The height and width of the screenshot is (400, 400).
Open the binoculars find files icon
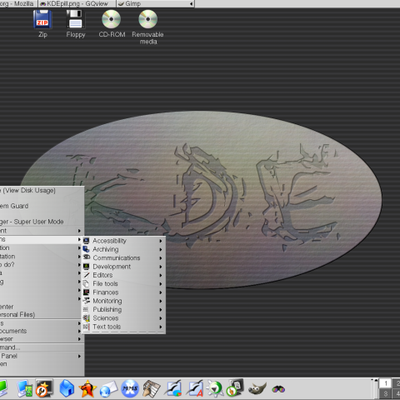(x=278, y=389)
